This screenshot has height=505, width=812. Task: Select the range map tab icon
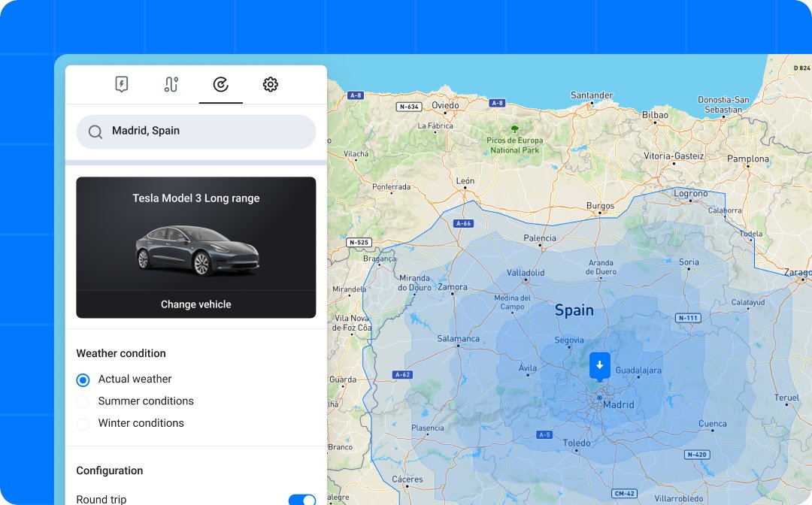coord(220,84)
